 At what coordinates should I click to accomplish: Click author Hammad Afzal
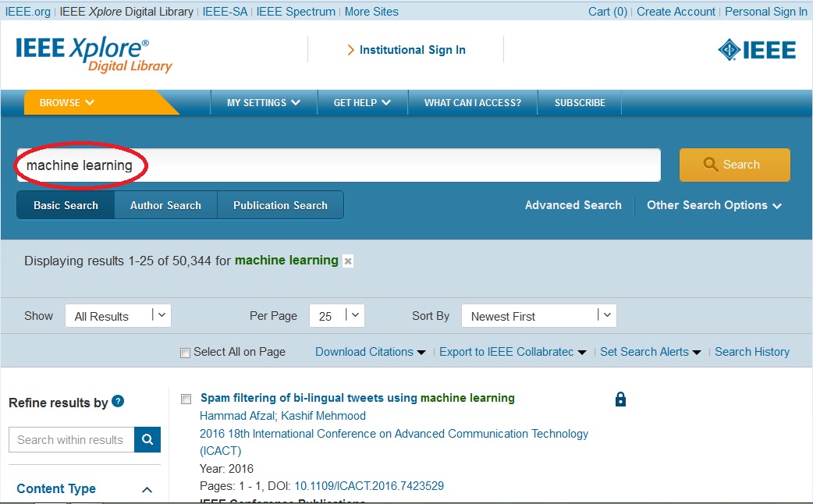[x=238, y=416]
